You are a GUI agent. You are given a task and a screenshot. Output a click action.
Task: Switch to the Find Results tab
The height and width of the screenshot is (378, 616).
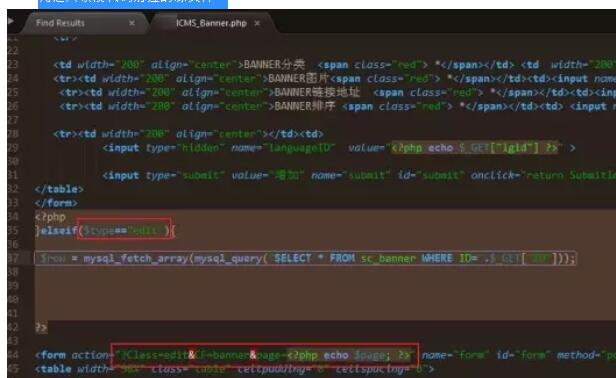click(x=60, y=23)
